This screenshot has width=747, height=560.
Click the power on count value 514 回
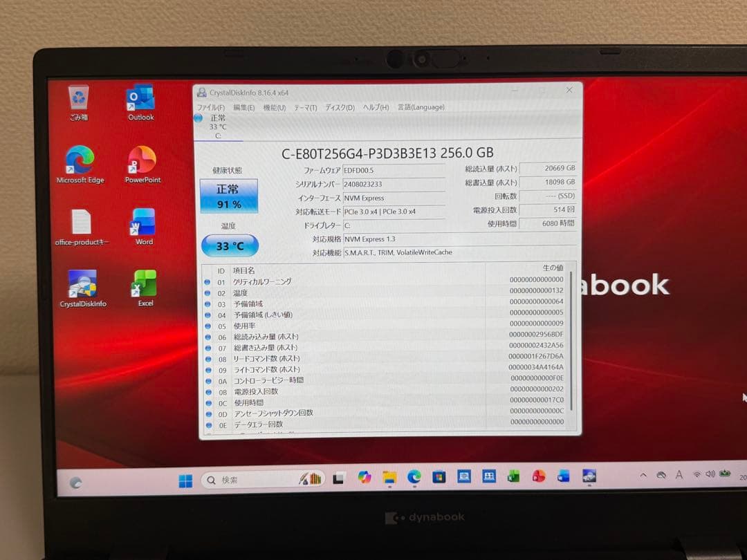548,209
